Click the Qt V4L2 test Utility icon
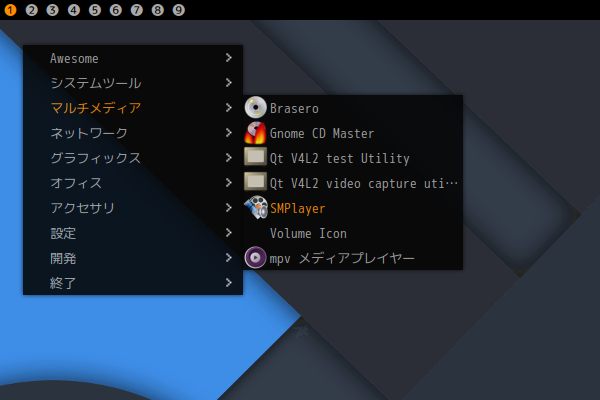 point(255,157)
